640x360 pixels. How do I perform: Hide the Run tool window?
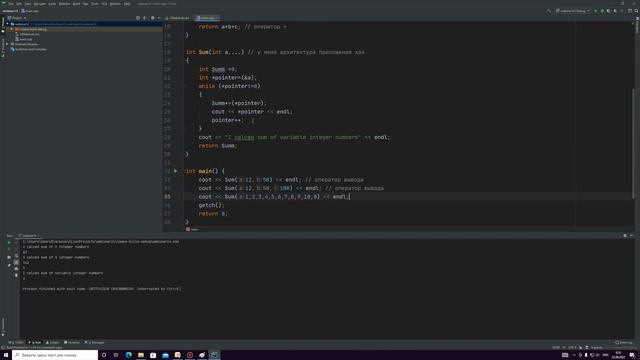pyautogui.click(x=631, y=236)
